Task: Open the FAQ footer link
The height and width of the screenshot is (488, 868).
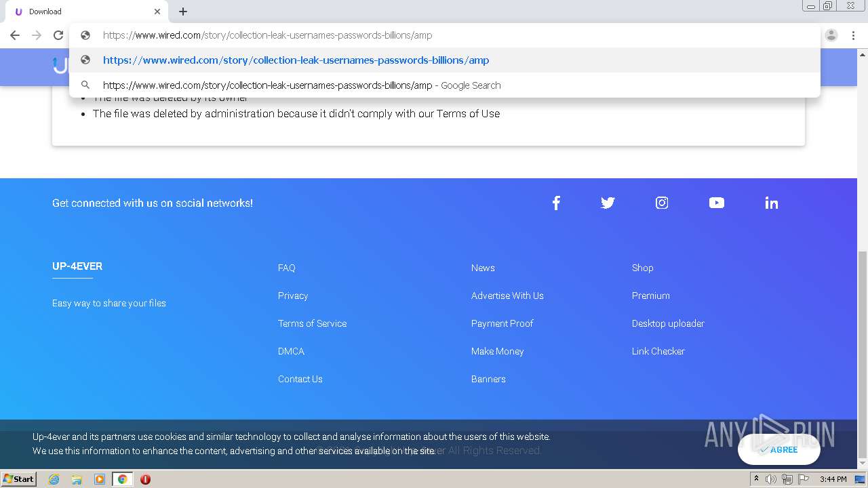Action: pyautogui.click(x=286, y=268)
